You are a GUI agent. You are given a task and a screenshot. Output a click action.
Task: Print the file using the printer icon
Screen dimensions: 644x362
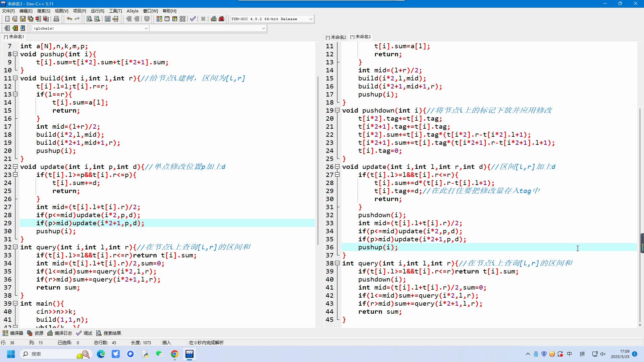pyautogui.click(x=56, y=19)
